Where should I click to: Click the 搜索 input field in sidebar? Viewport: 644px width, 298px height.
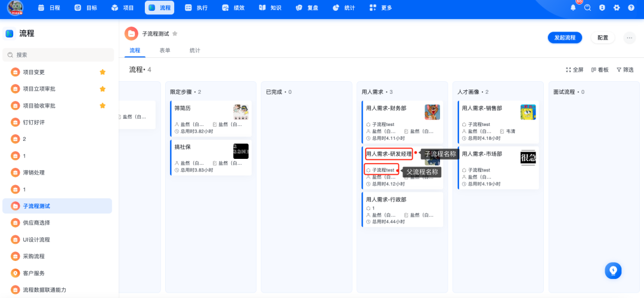[58, 55]
